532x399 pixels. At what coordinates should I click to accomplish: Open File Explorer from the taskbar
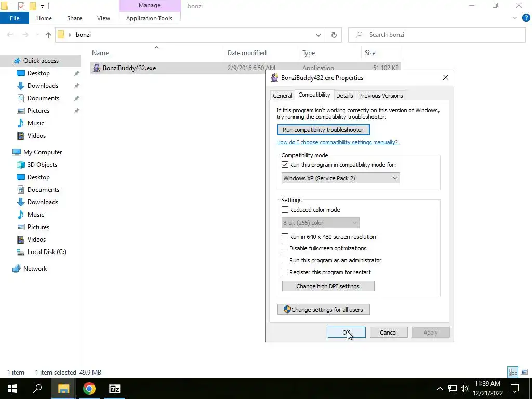[63, 389]
